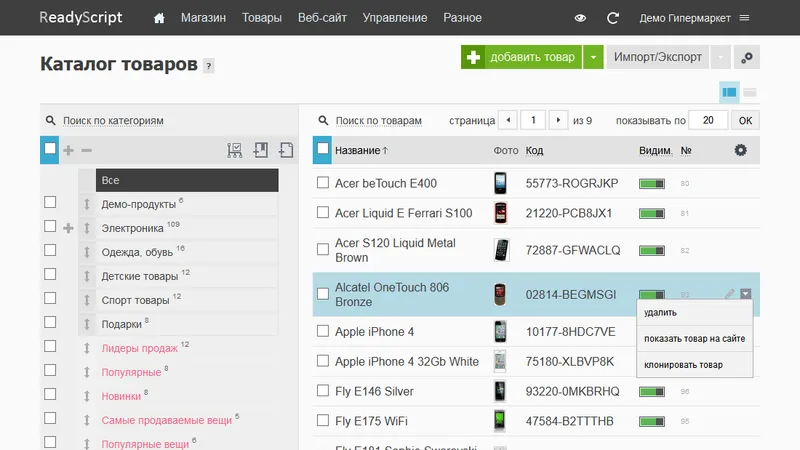Open the dropdown arrow next to добавить товар
The height and width of the screenshot is (450, 800).
[x=593, y=57]
